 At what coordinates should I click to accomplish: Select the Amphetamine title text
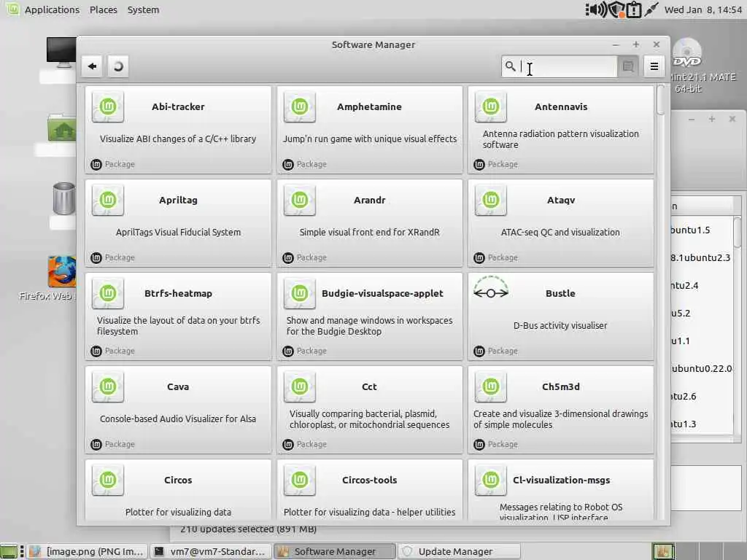coord(369,106)
